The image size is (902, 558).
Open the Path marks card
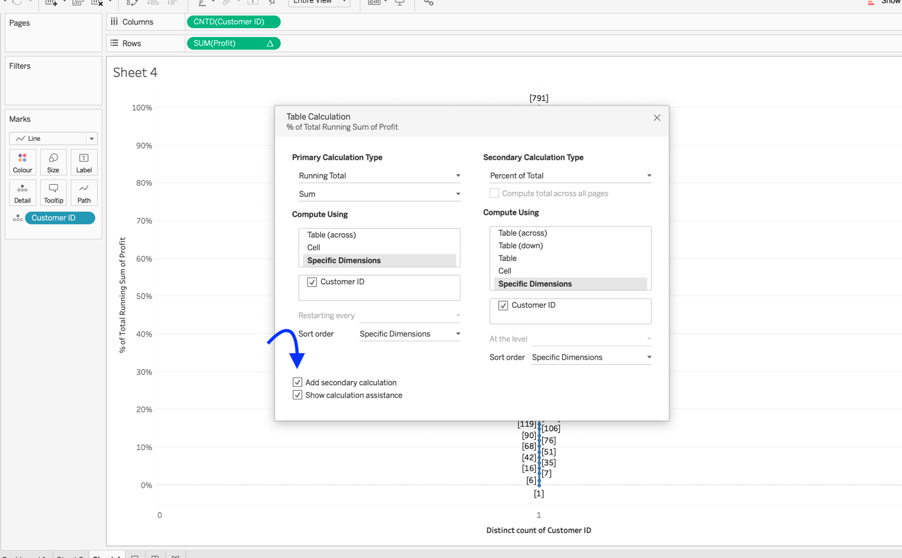point(84,193)
